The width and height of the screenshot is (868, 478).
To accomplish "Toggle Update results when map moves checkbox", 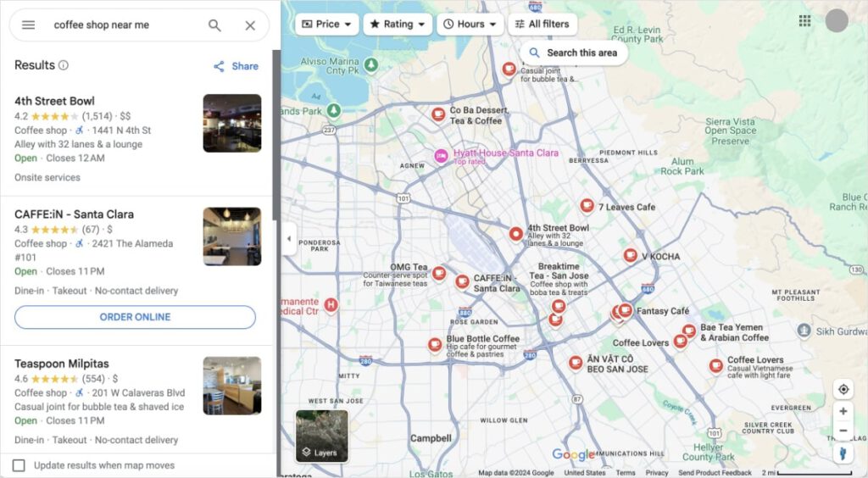I will [19, 465].
